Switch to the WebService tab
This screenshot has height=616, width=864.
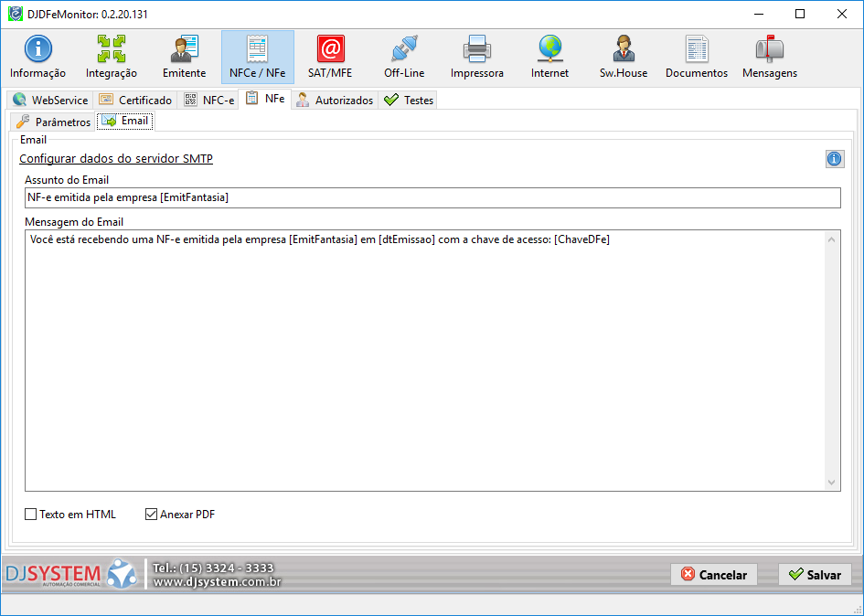(50, 100)
